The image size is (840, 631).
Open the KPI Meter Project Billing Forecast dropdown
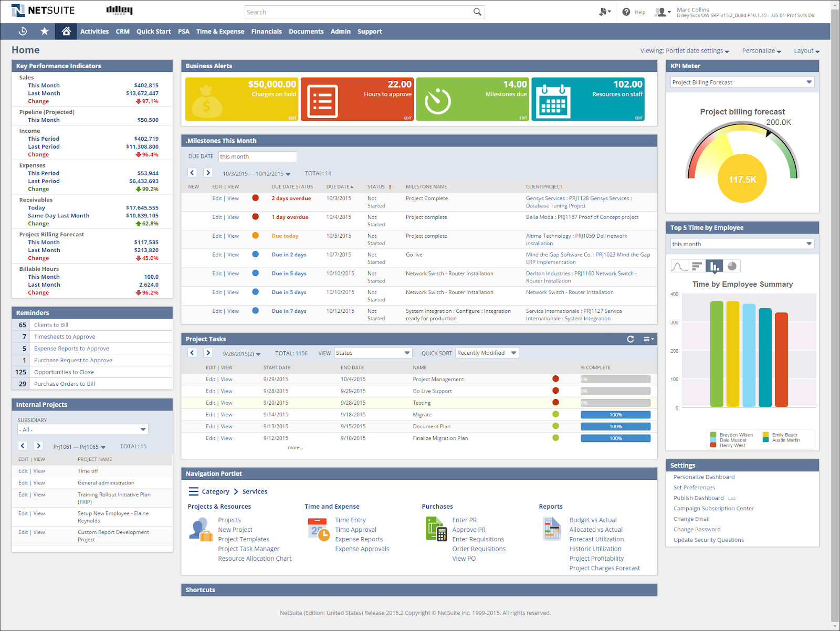[742, 82]
